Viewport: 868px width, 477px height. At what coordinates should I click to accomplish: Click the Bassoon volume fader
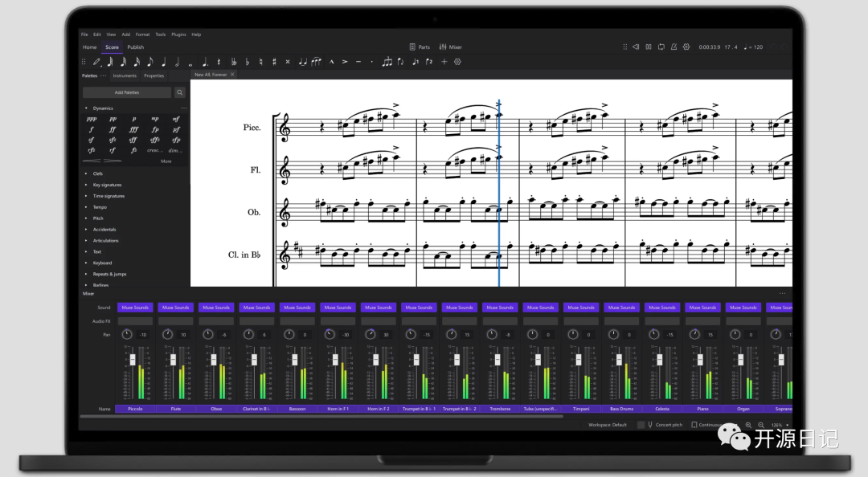pyautogui.click(x=294, y=361)
